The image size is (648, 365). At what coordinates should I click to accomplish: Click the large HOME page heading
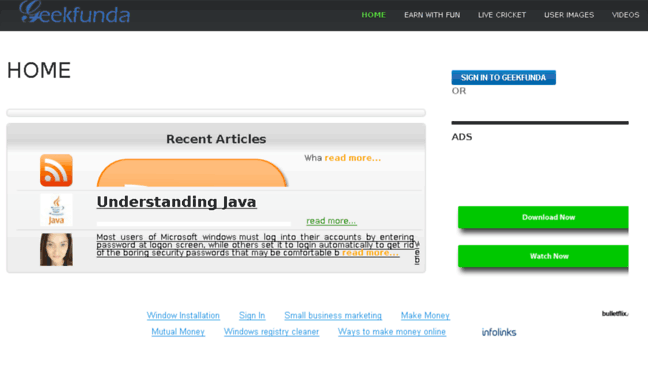(39, 70)
